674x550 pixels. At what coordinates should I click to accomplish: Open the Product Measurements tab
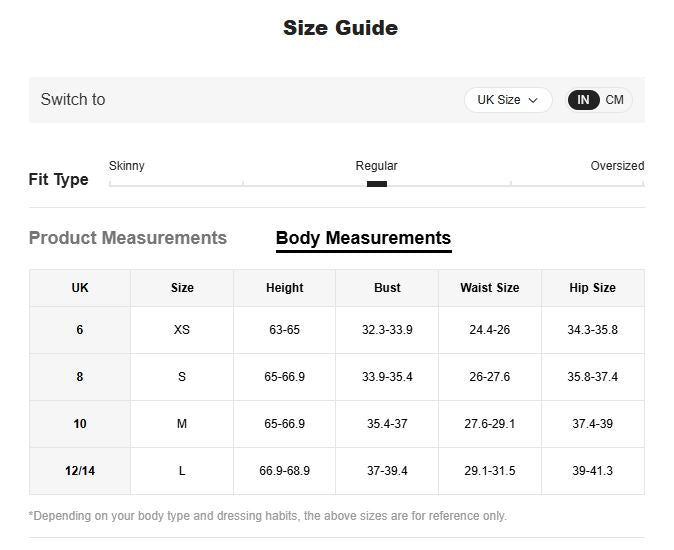(128, 238)
